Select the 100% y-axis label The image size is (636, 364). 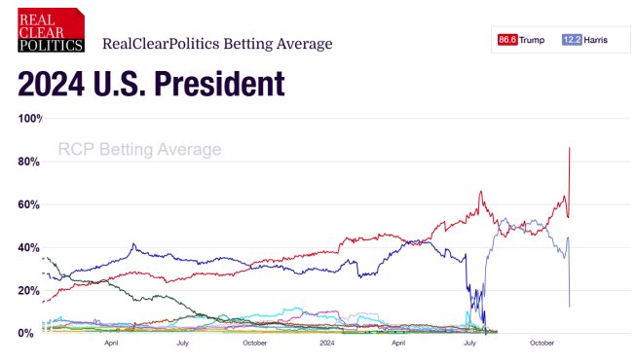[30, 119]
